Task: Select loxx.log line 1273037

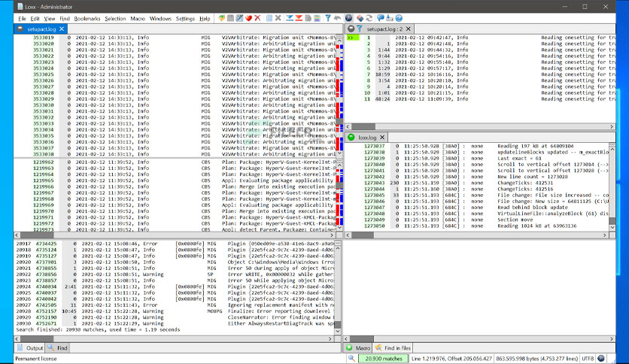Action: pyautogui.click(x=477, y=147)
